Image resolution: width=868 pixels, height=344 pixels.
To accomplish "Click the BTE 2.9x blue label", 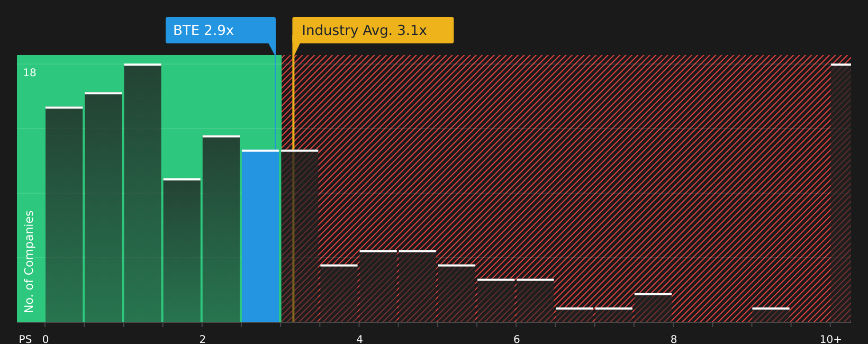I will tap(220, 30).
